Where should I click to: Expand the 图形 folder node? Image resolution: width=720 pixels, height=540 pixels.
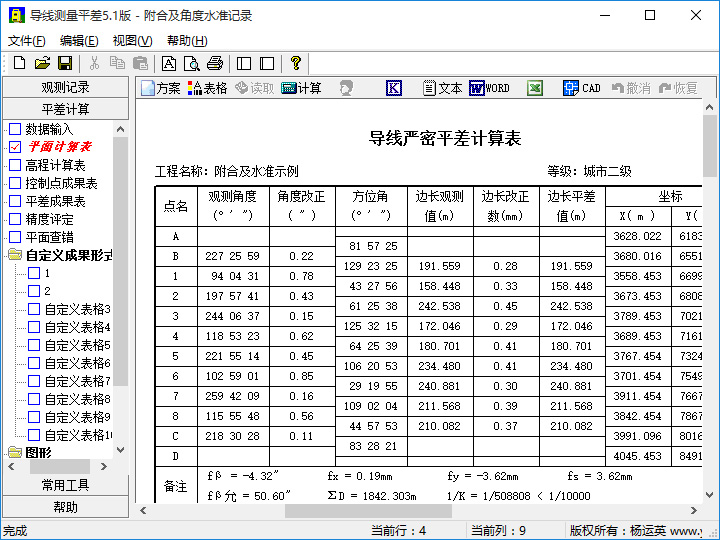pos(15,453)
